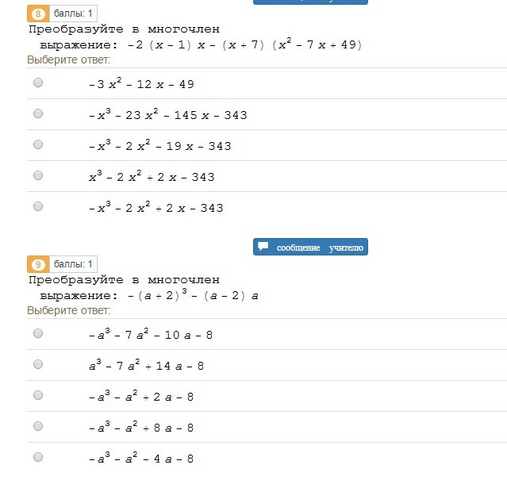This screenshot has width=507, height=480.
Task: Select answer −a³ − a² + 8a − 8
Action: (x=38, y=426)
